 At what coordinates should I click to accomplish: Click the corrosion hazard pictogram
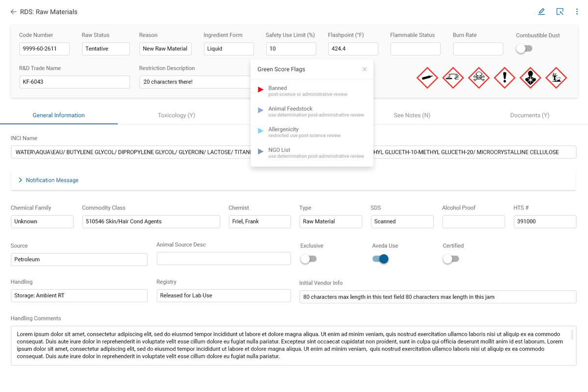[x=453, y=77]
